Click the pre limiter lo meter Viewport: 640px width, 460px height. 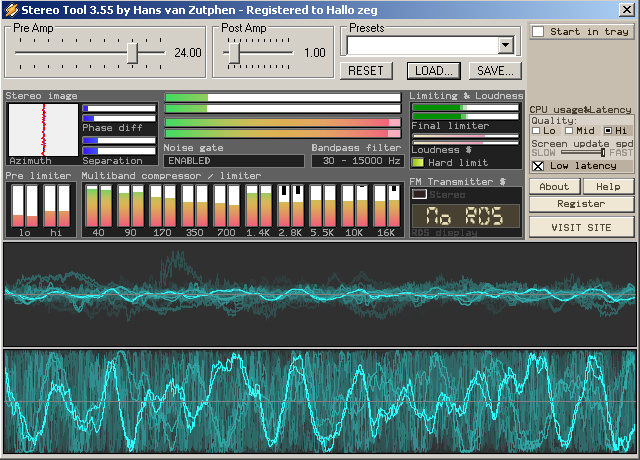tap(24, 206)
